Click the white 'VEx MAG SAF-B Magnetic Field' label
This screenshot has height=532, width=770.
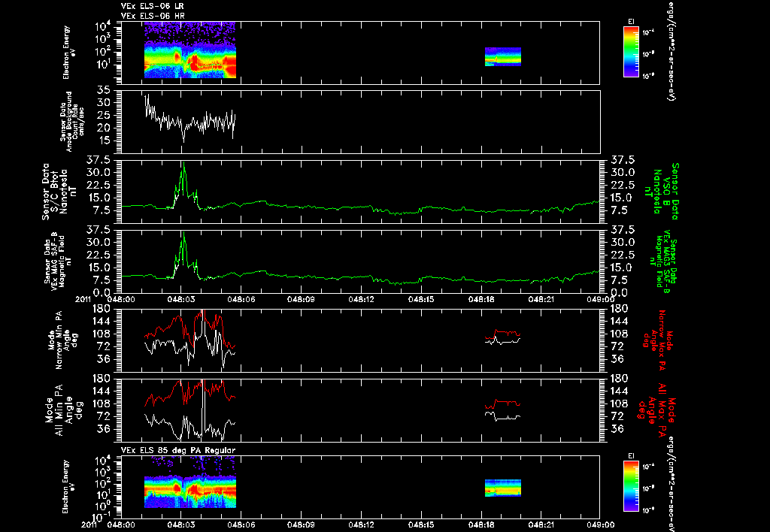tap(58, 261)
